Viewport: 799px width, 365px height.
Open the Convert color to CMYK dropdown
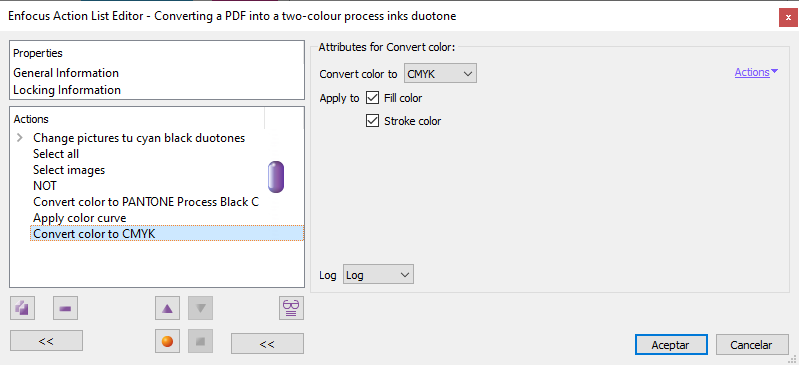click(x=440, y=73)
